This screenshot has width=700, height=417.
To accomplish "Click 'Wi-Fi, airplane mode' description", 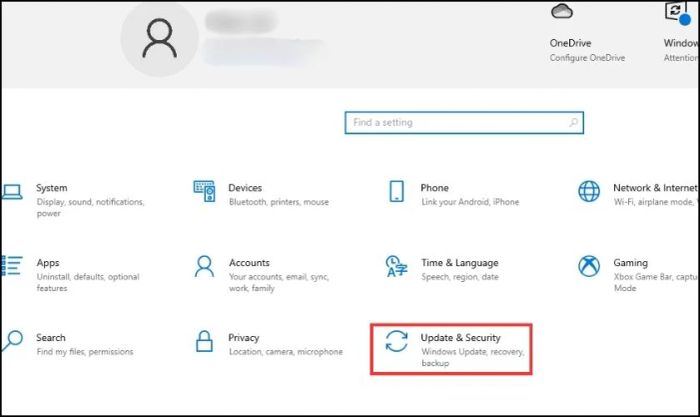I will tap(655, 202).
